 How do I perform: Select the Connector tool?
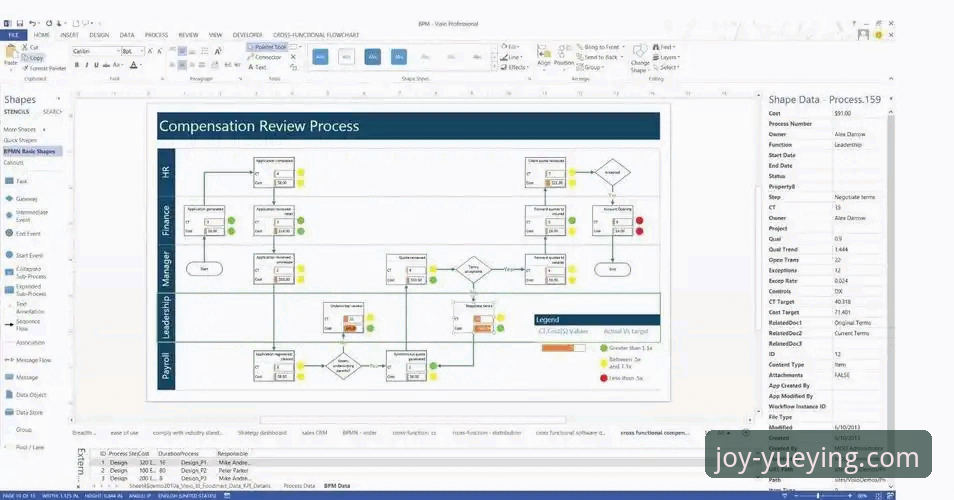click(265, 57)
